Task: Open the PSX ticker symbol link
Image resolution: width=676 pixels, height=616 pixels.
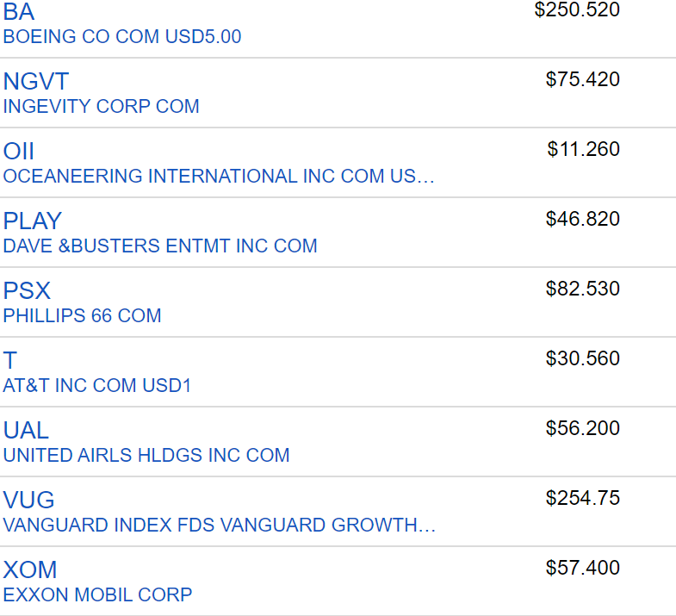Action: [x=27, y=291]
